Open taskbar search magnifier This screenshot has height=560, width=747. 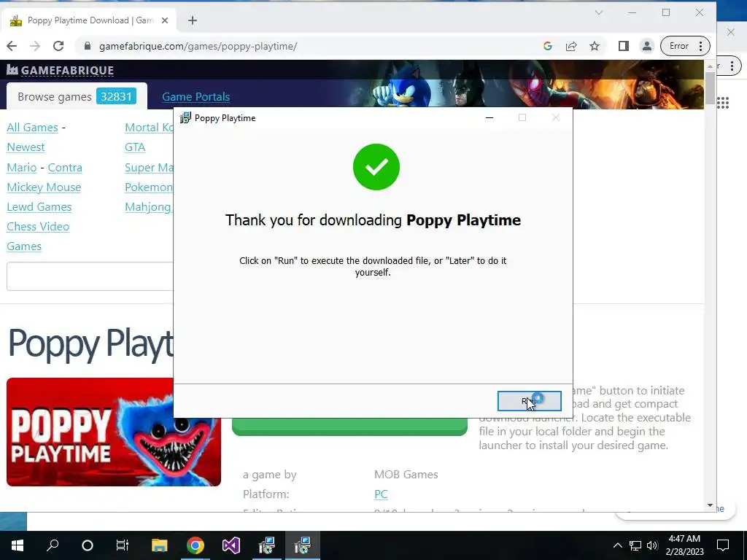click(53, 545)
